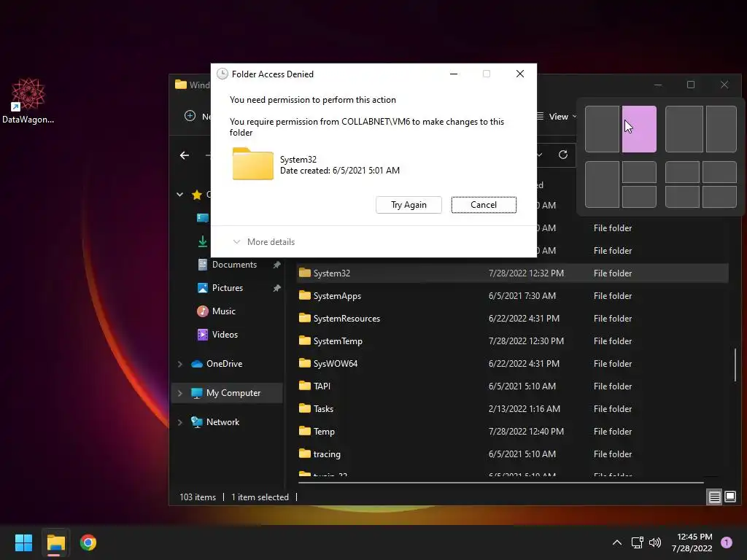This screenshot has width=747, height=560.
Task: Expand the OneDrive tree node
Action: 179,364
